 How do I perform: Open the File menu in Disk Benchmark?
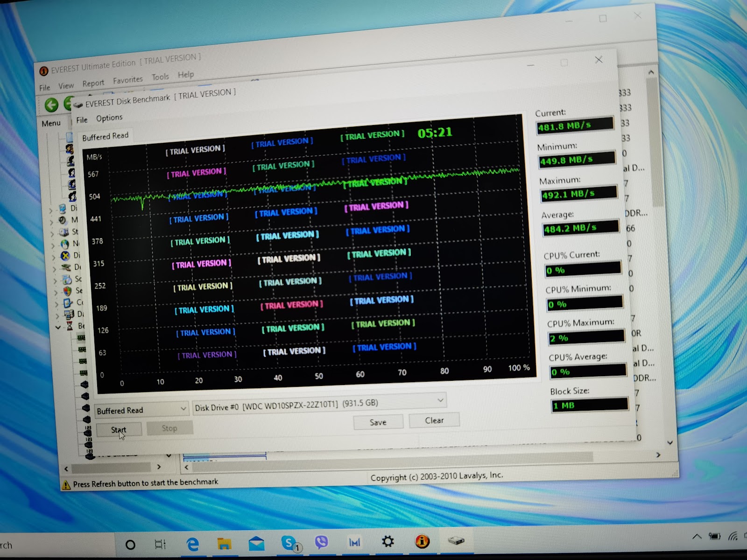(x=82, y=120)
